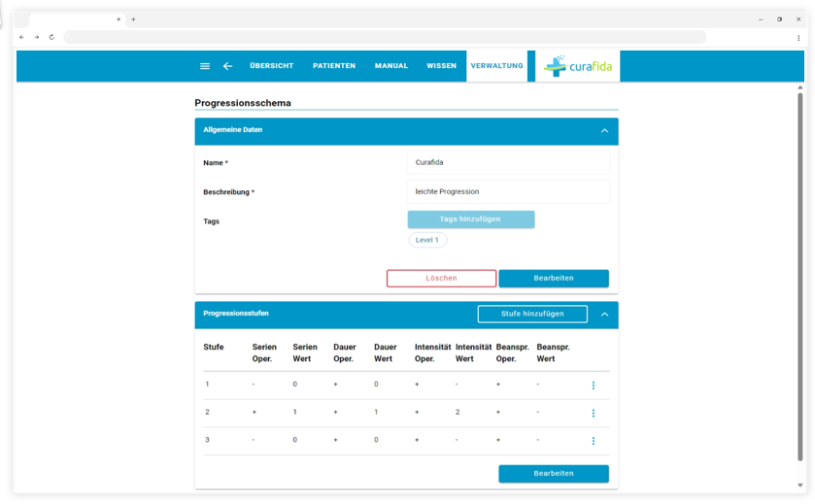Click the scrollbar down arrow
Viewport: 815px width, 504px height.
799,486
